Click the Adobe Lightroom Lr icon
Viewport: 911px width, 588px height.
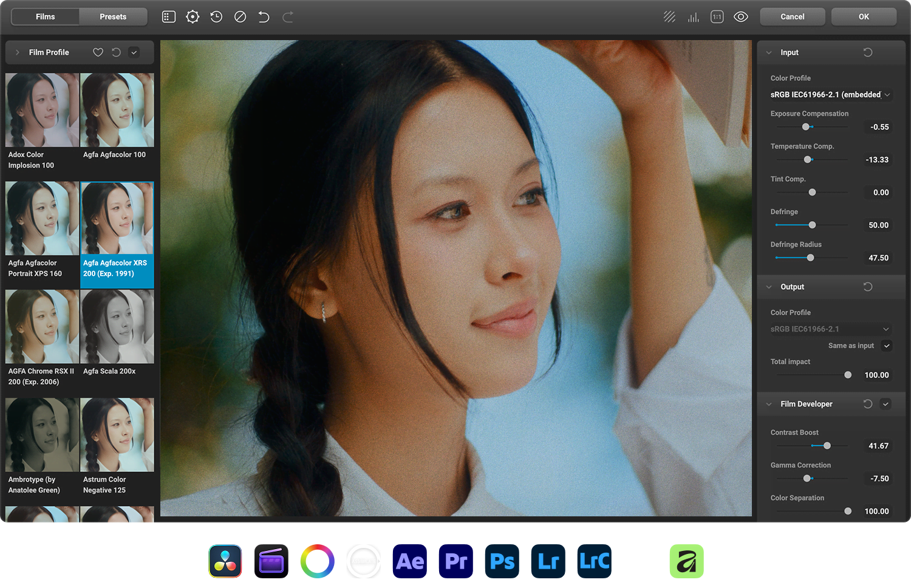click(x=548, y=561)
